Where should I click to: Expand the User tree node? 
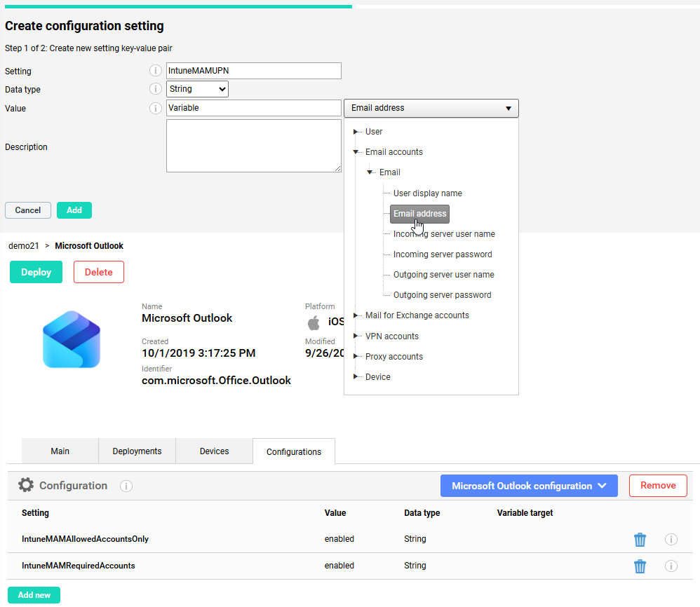click(356, 132)
